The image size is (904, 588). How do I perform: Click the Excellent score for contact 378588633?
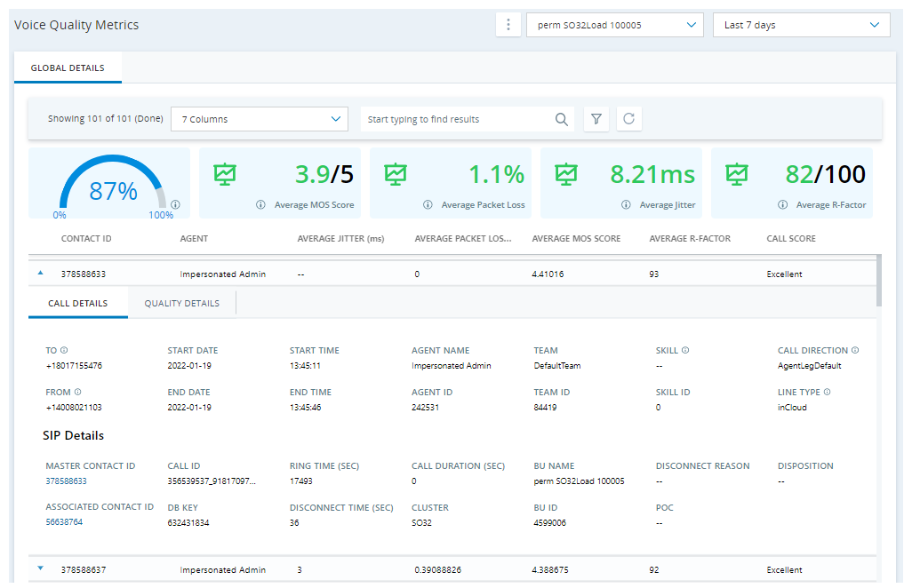[x=784, y=274]
